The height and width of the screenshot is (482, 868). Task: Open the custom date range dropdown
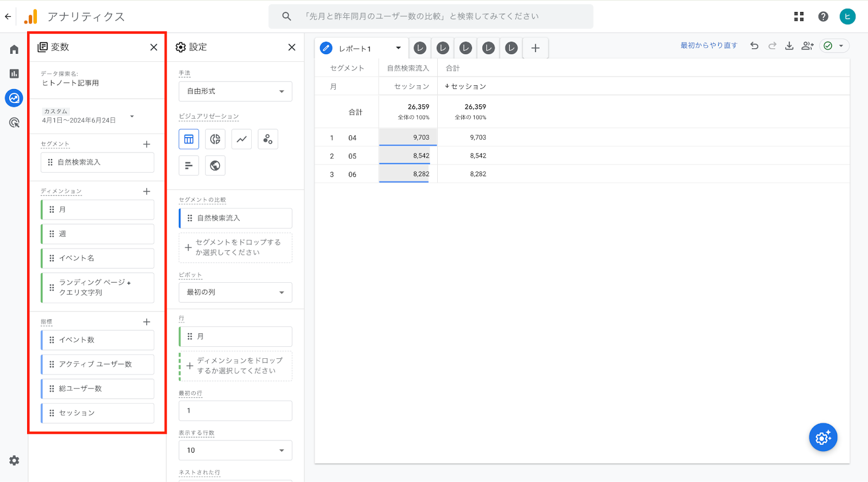coord(88,116)
